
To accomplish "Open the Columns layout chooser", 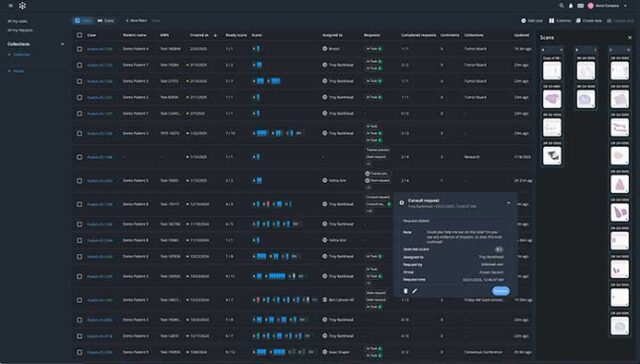I will tap(560, 20).
